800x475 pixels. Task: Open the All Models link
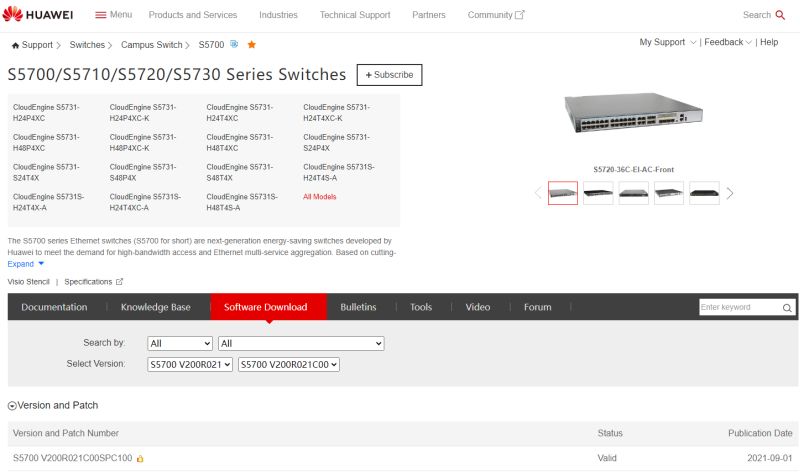point(319,197)
